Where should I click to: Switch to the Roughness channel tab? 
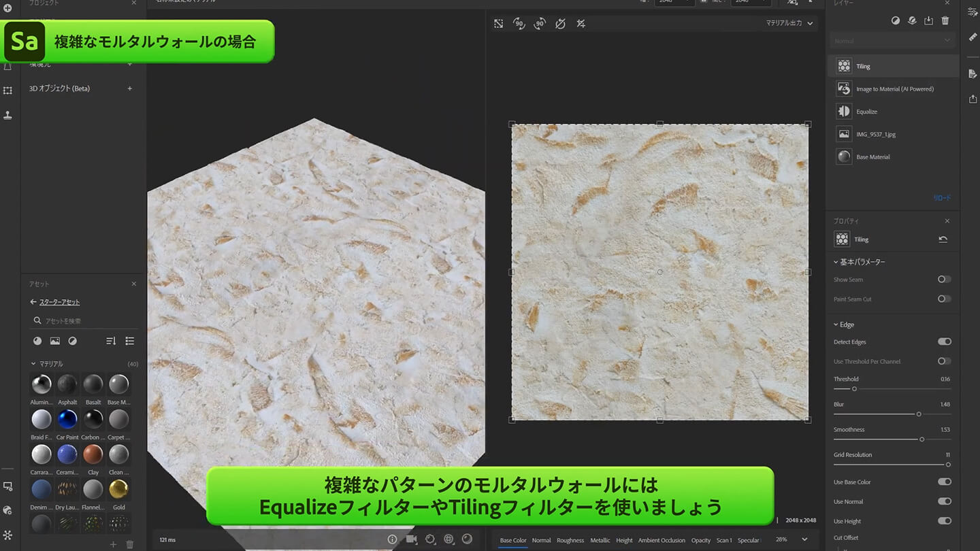[x=570, y=540]
